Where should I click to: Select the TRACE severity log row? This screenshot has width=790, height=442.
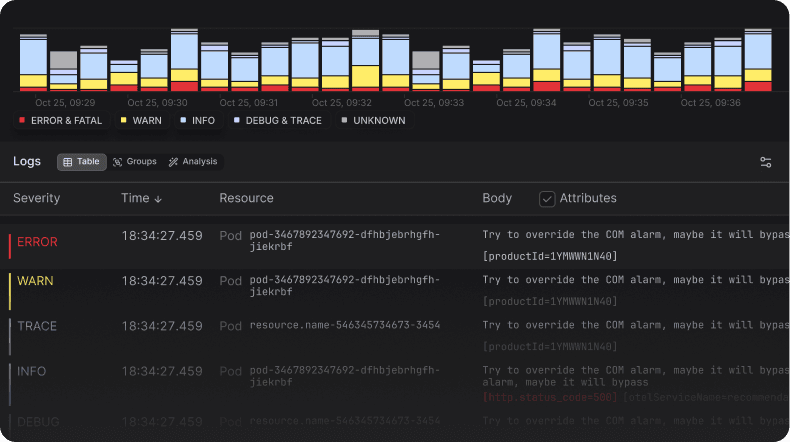[395, 336]
